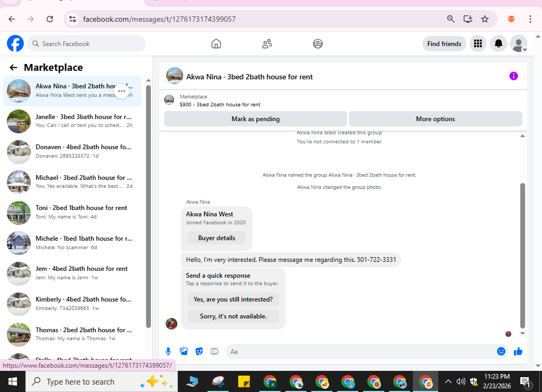Open the Kimberly 4bed 2bath conversation

coord(72,304)
